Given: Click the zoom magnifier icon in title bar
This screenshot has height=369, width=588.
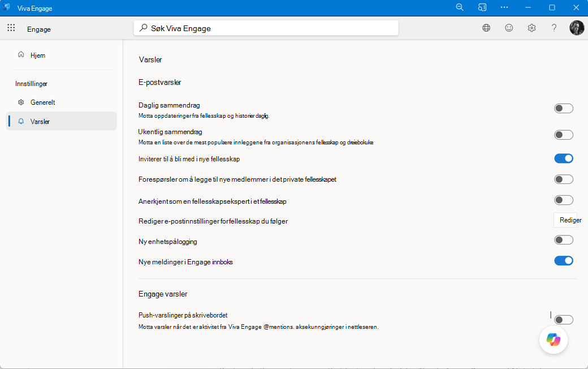Looking at the screenshot, I should click(460, 7).
